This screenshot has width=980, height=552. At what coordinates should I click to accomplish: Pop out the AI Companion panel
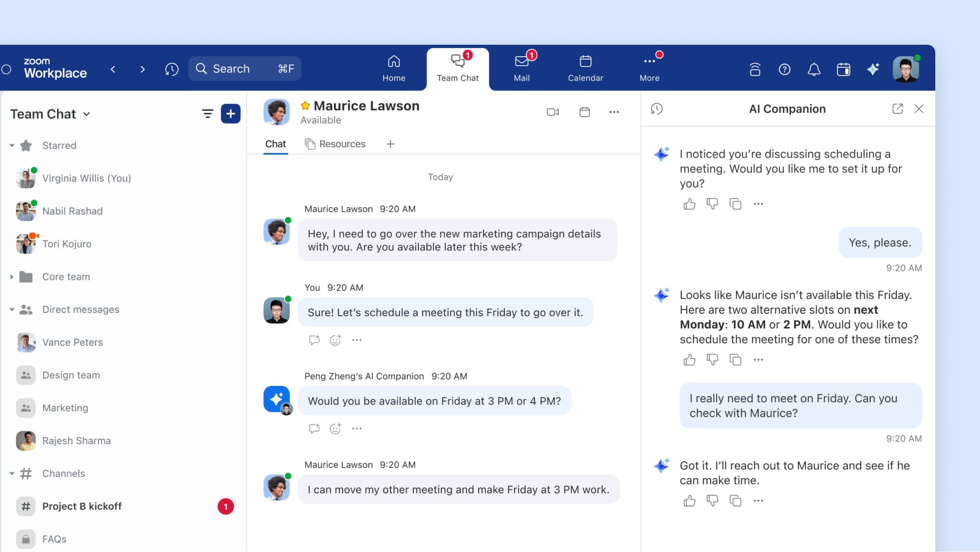(x=898, y=109)
